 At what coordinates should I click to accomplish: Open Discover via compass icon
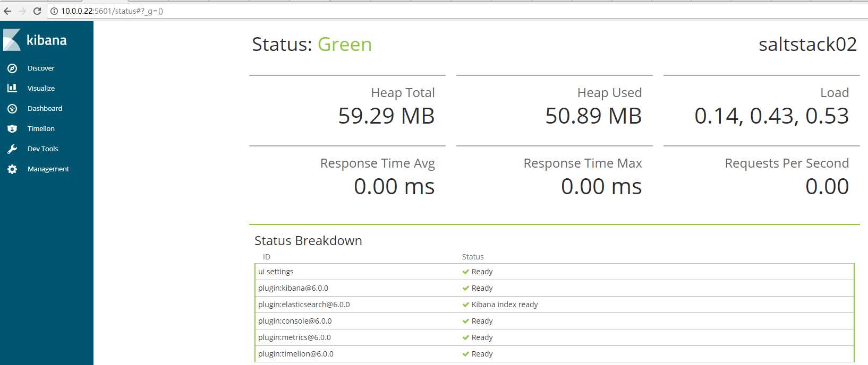tap(12, 68)
